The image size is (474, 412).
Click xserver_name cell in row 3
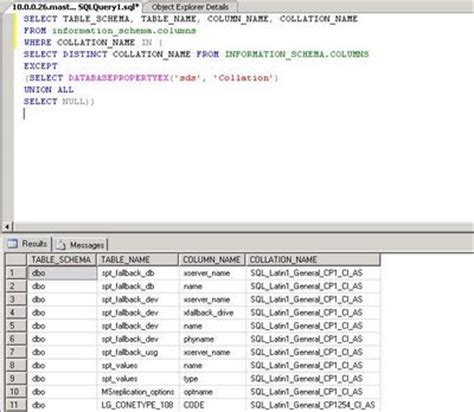coord(212,299)
